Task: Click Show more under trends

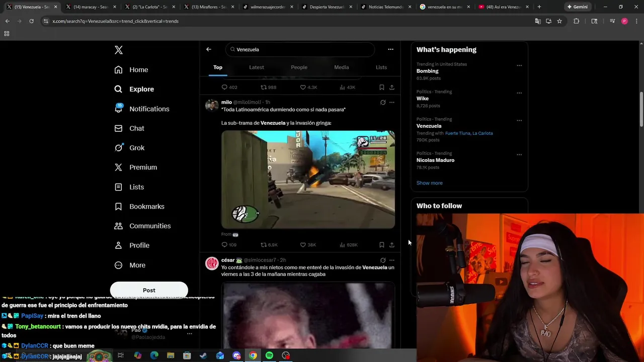Action: 430,183
